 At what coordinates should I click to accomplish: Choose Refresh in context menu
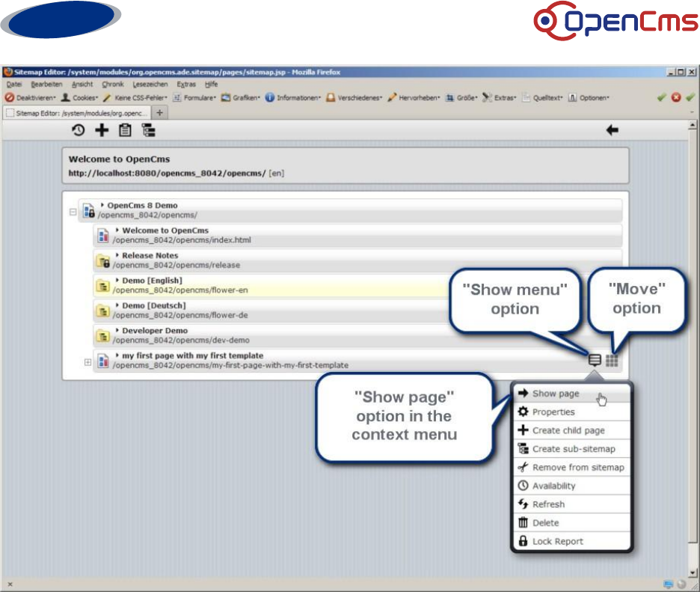pos(572,504)
